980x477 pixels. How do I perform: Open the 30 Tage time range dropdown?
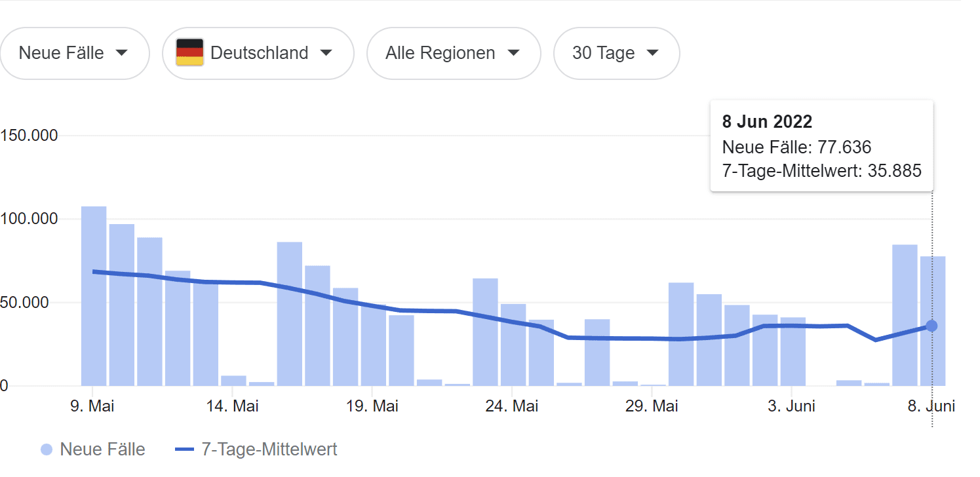[x=616, y=53]
